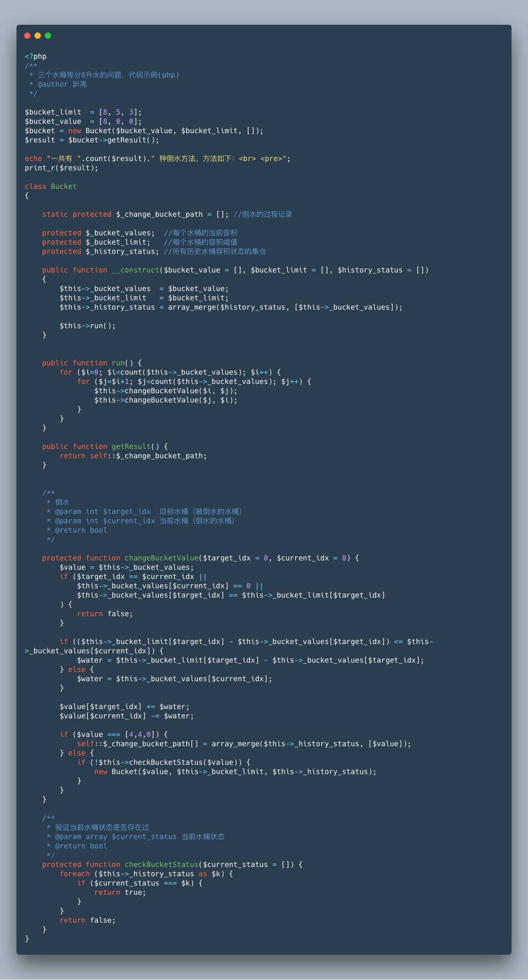The height and width of the screenshot is (980, 528).
Task: Click the '$result = $bucket->getResult();' line
Action: (x=92, y=140)
